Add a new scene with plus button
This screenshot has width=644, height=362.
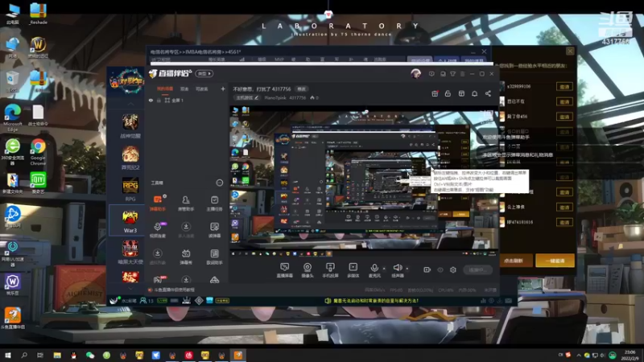[223, 88]
